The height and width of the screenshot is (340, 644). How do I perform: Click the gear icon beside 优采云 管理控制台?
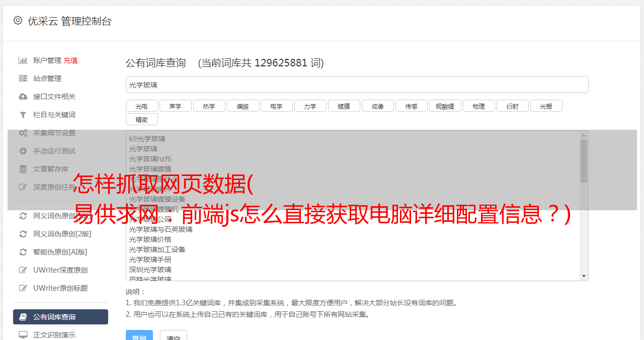(18, 21)
